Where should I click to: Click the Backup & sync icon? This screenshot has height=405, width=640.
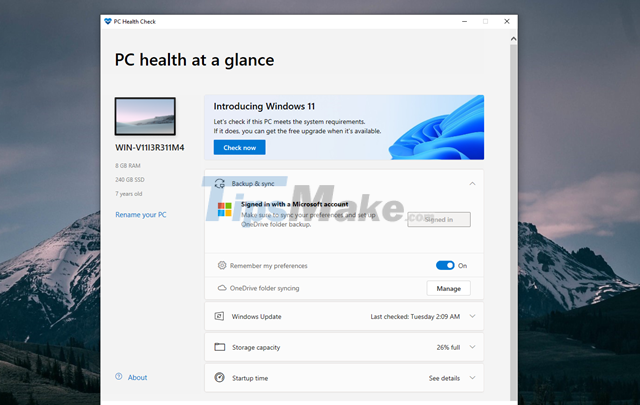220,184
